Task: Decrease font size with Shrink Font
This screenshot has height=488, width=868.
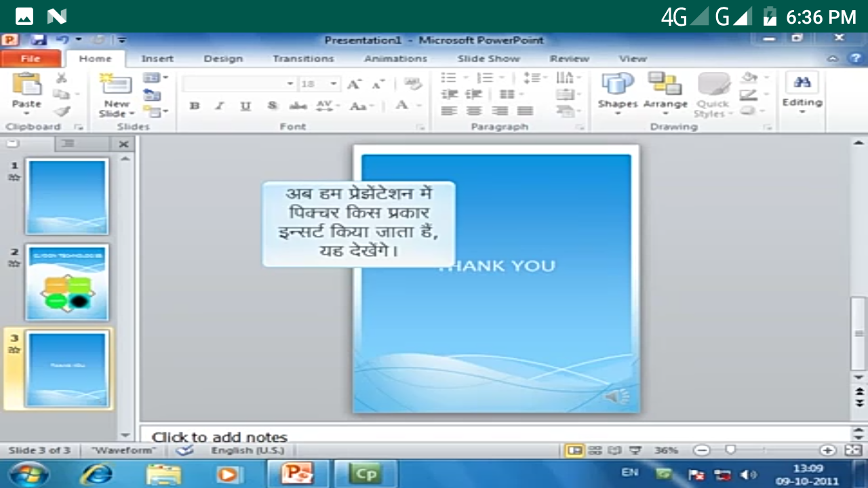Action: [x=378, y=84]
